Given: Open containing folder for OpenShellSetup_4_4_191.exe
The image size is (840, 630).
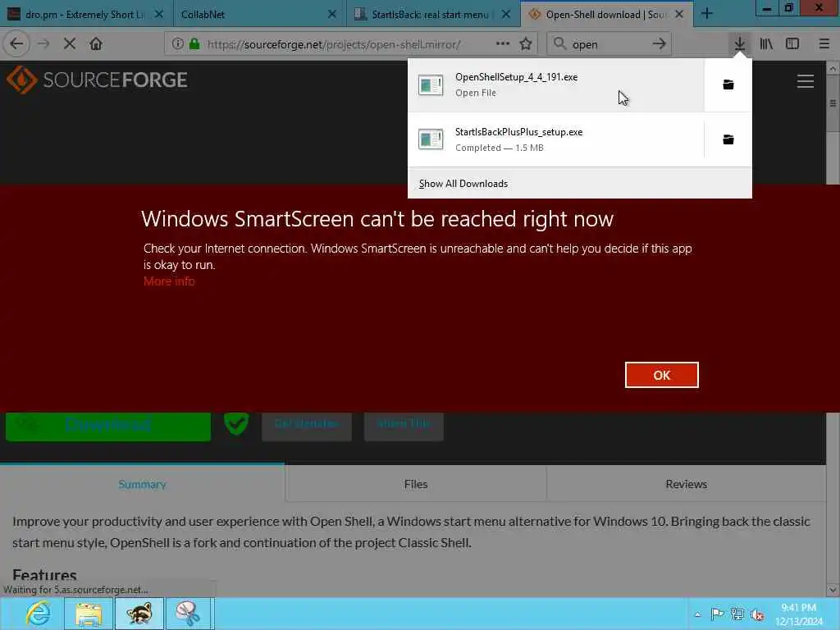Looking at the screenshot, I should [728, 84].
